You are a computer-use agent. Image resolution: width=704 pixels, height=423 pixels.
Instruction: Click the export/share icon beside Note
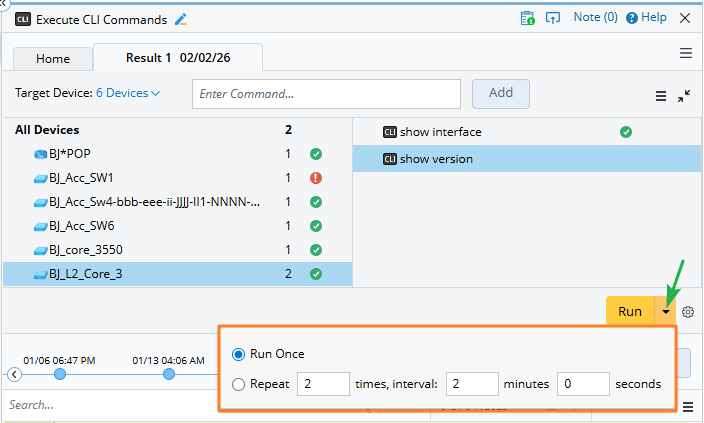tap(552, 18)
